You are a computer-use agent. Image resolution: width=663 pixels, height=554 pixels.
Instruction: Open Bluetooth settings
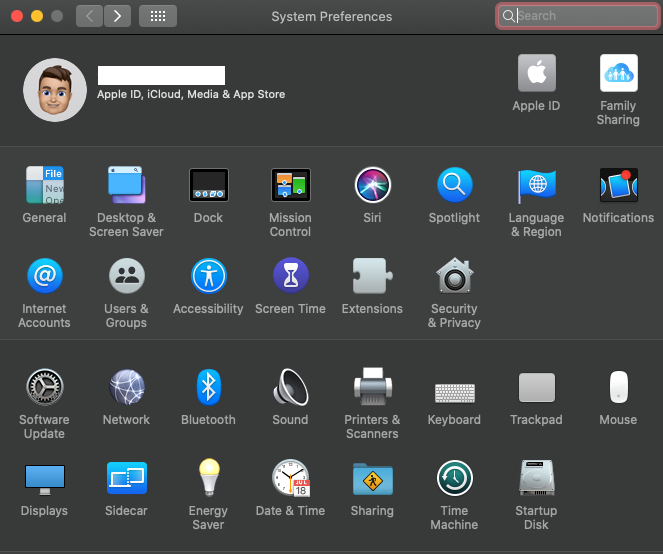pyautogui.click(x=208, y=387)
